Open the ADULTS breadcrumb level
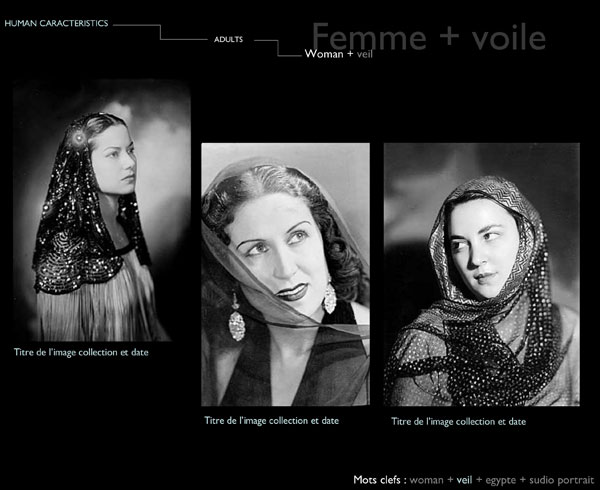 228,39
